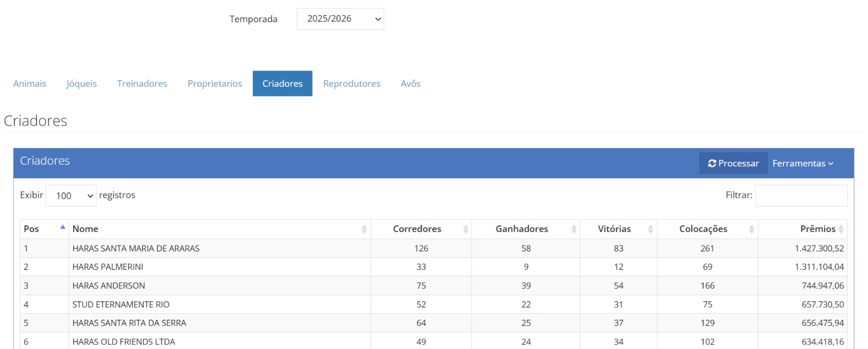Select the Reprodutores tab
The height and width of the screenshot is (349, 868).
click(352, 83)
